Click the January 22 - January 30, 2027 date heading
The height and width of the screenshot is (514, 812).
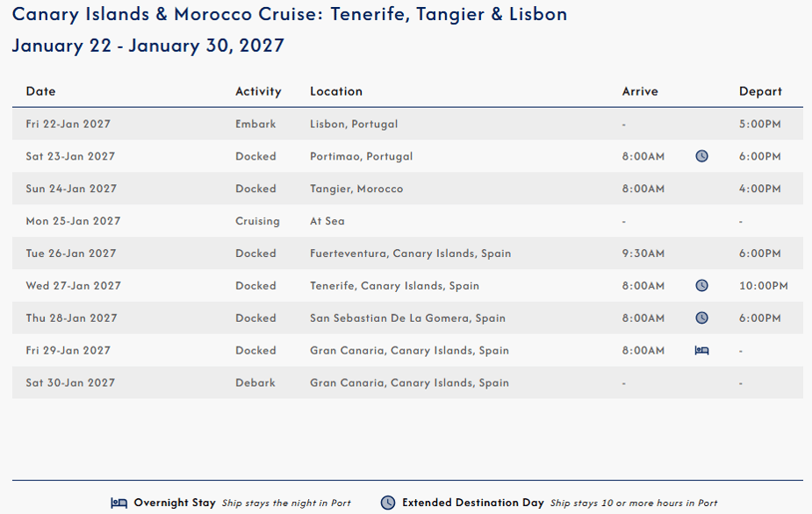tap(148, 46)
